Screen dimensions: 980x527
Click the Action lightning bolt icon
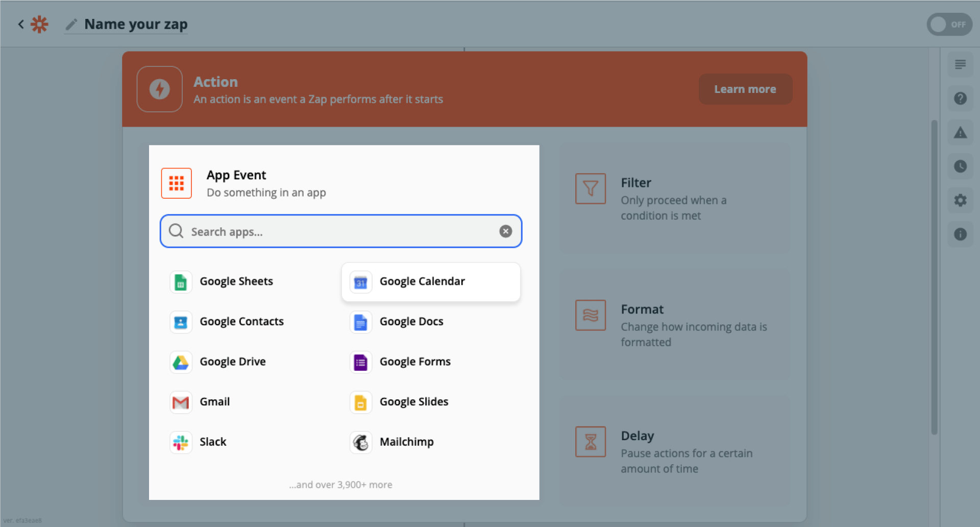pyautogui.click(x=160, y=89)
